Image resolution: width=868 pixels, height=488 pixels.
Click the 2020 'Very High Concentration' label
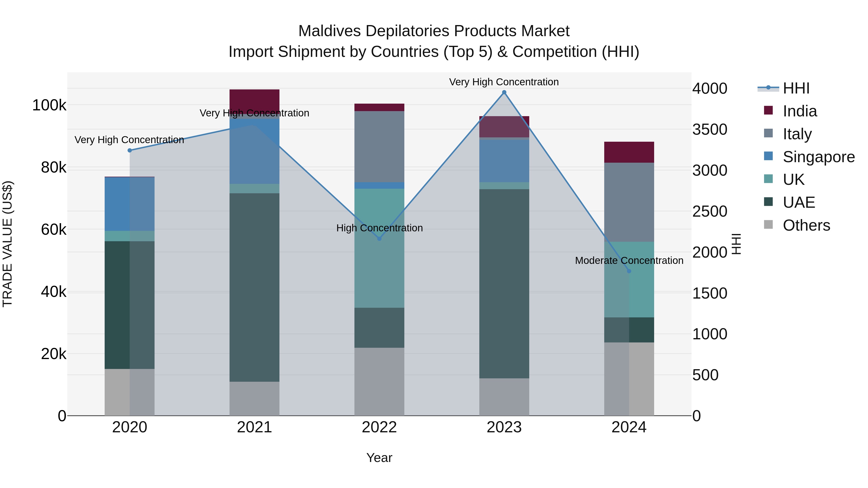tap(129, 140)
